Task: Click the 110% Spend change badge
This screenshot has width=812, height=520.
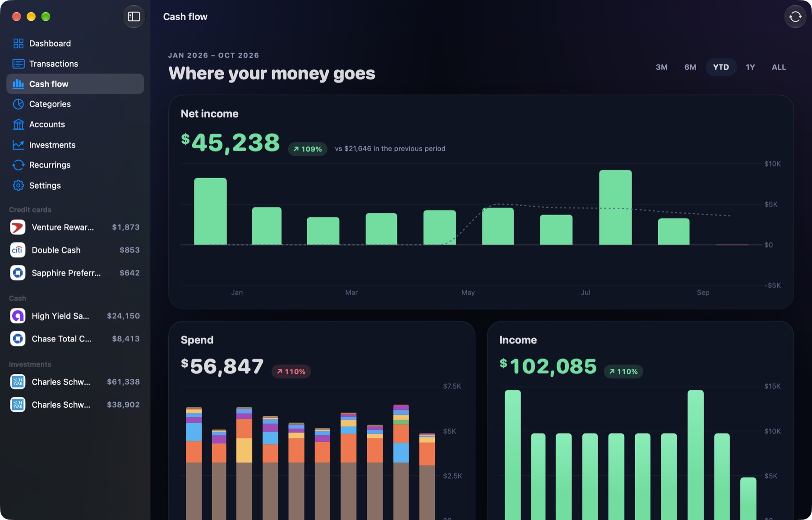Action: (x=291, y=372)
